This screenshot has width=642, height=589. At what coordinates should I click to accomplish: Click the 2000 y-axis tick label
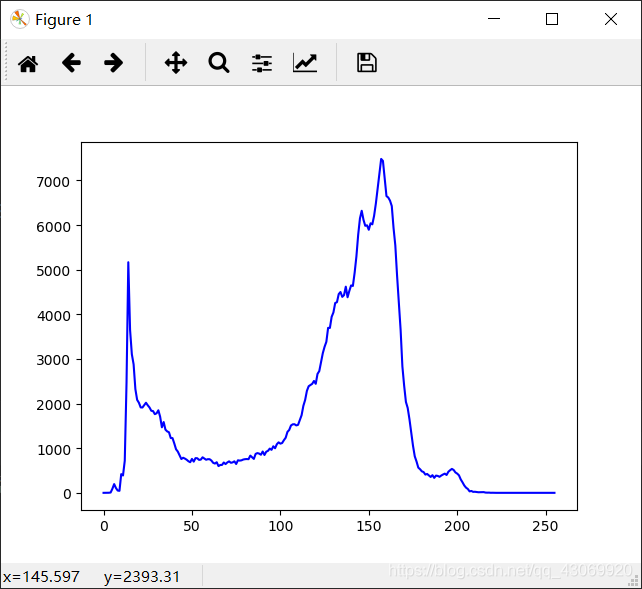(x=53, y=405)
